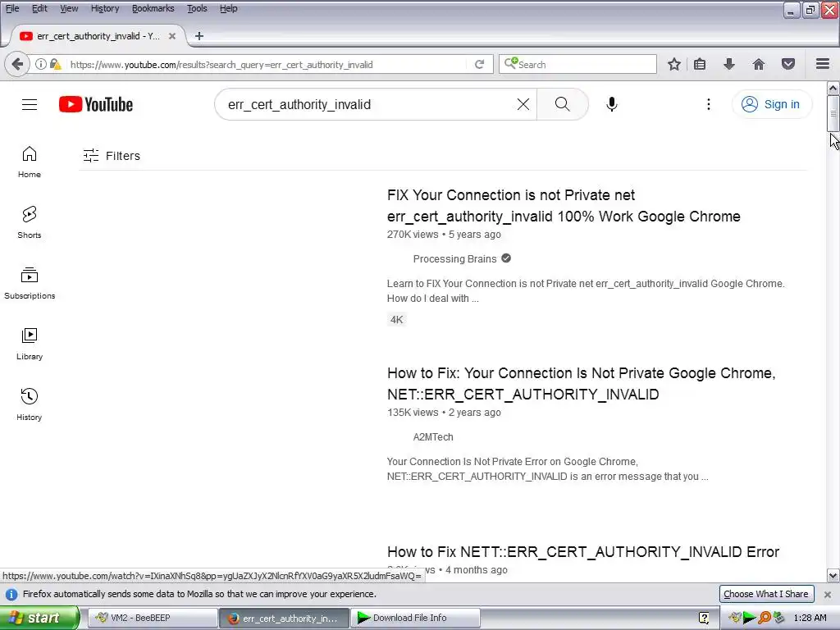Dismiss the Firefox data notification bar

(x=828, y=595)
